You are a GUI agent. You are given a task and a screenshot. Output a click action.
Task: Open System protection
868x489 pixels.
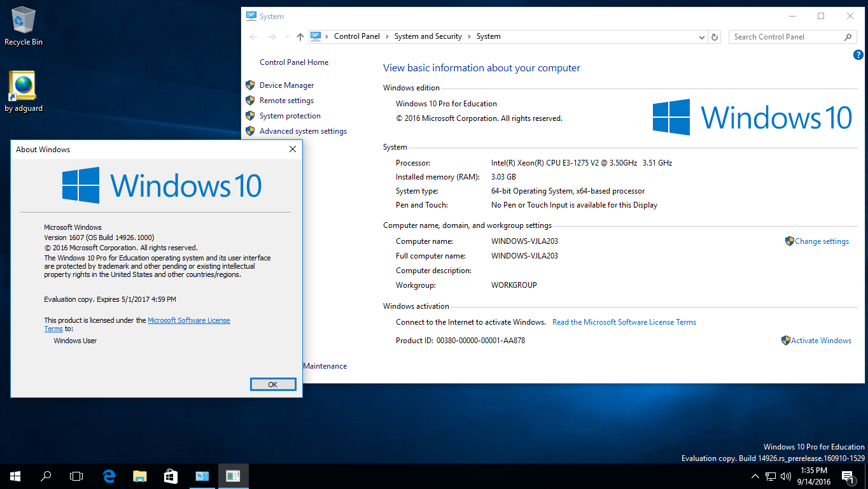point(290,116)
